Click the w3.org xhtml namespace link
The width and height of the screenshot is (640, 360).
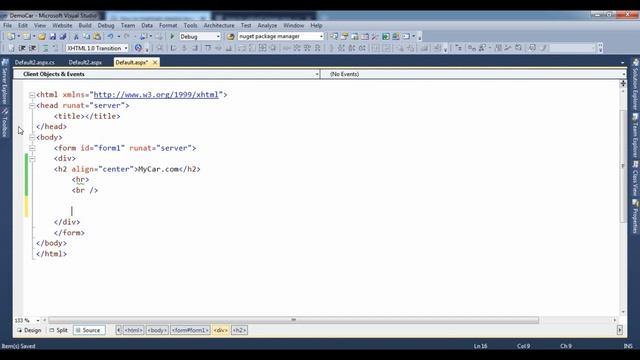tap(156, 95)
